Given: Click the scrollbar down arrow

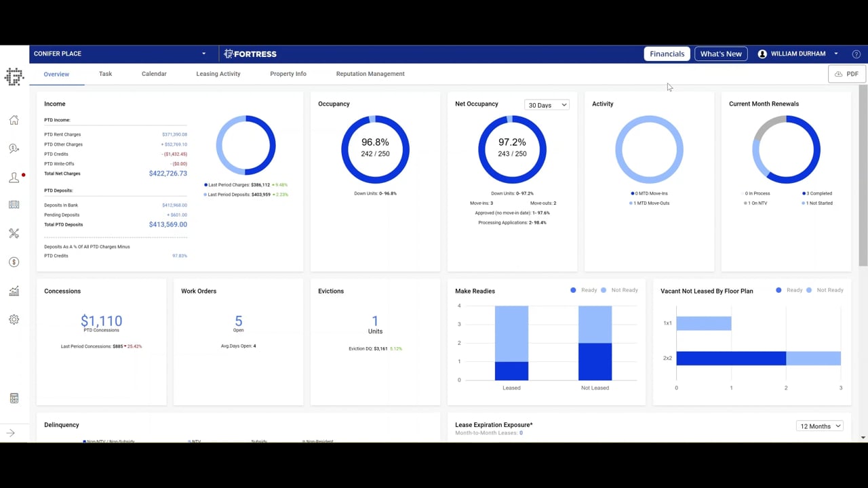Looking at the screenshot, I should click(863, 438).
